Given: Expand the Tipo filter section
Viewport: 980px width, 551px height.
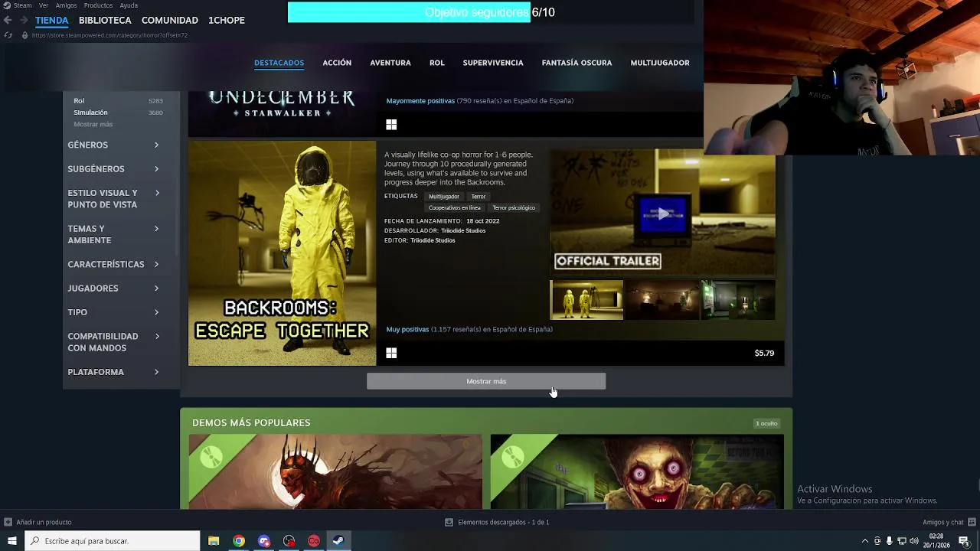Looking at the screenshot, I should click(x=113, y=312).
